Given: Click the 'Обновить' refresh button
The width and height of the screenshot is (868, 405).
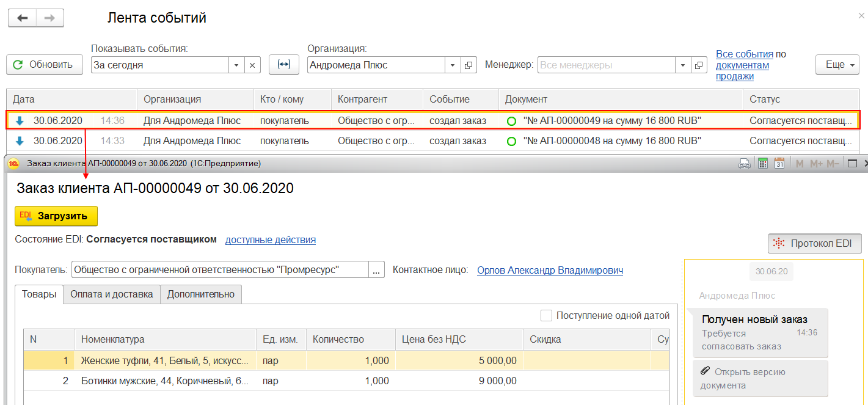Looking at the screenshot, I should coord(45,65).
